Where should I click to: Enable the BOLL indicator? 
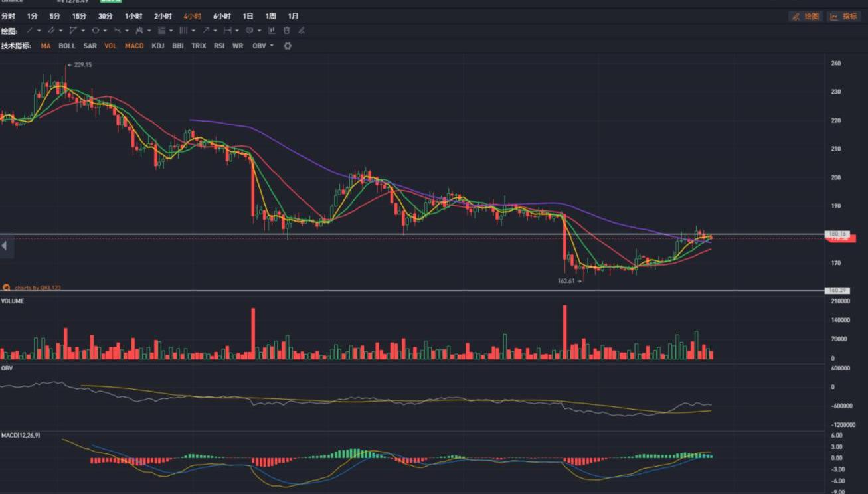67,46
